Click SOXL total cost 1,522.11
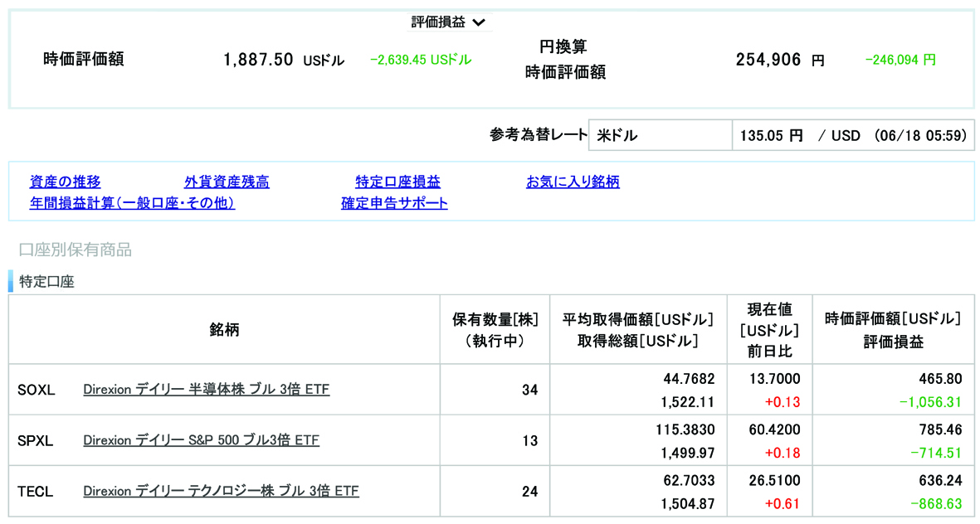 [688, 401]
